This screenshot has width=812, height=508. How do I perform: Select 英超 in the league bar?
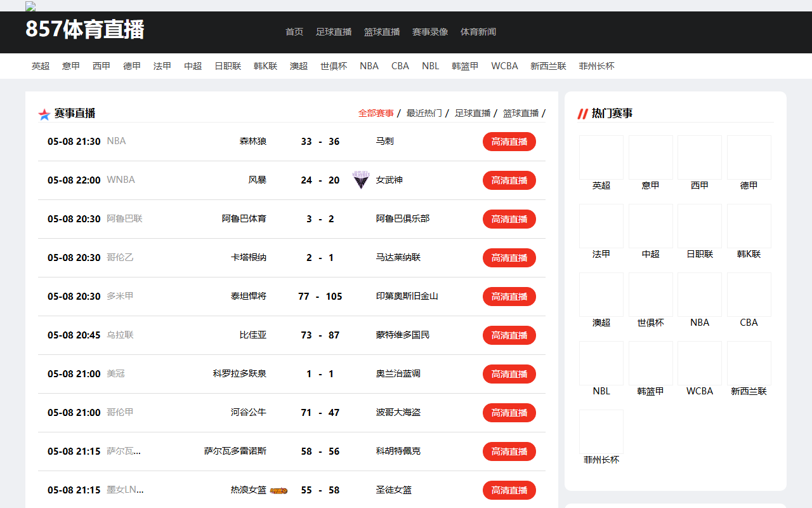[x=41, y=66]
